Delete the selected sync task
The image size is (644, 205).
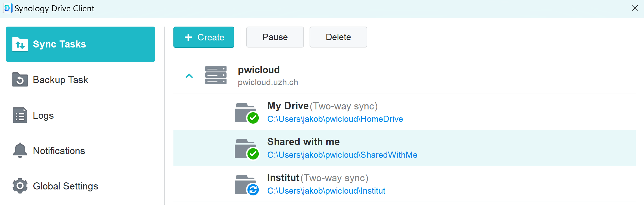click(x=338, y=37)
